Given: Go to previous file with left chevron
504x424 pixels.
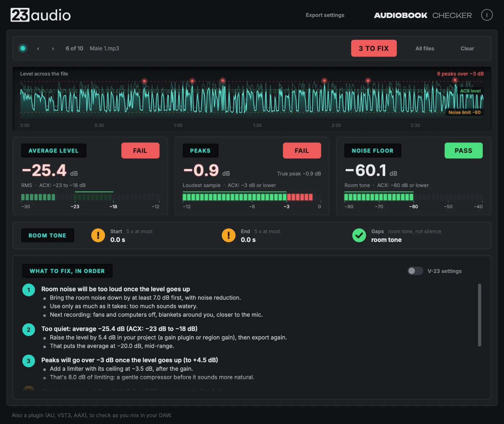Looking at the screenshot, I should pos(38,49).
